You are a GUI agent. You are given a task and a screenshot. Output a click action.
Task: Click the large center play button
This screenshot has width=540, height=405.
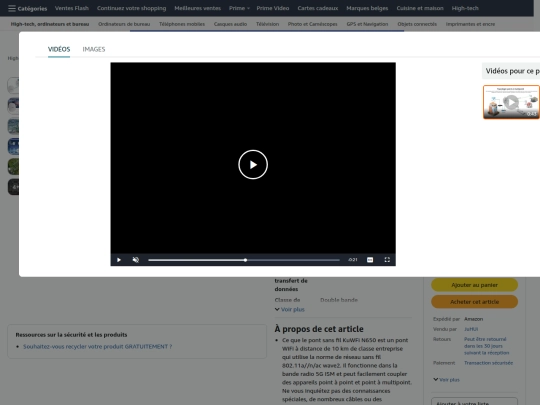click(253, 165)
